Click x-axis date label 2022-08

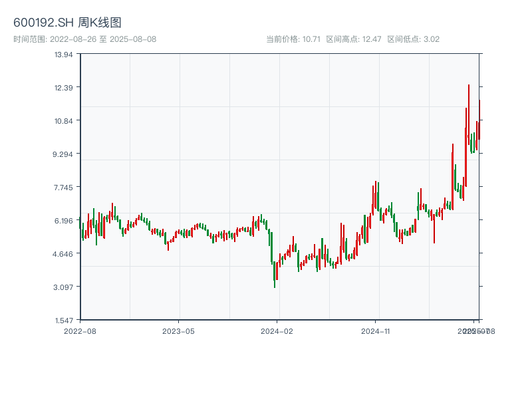(x=80, y=331)
